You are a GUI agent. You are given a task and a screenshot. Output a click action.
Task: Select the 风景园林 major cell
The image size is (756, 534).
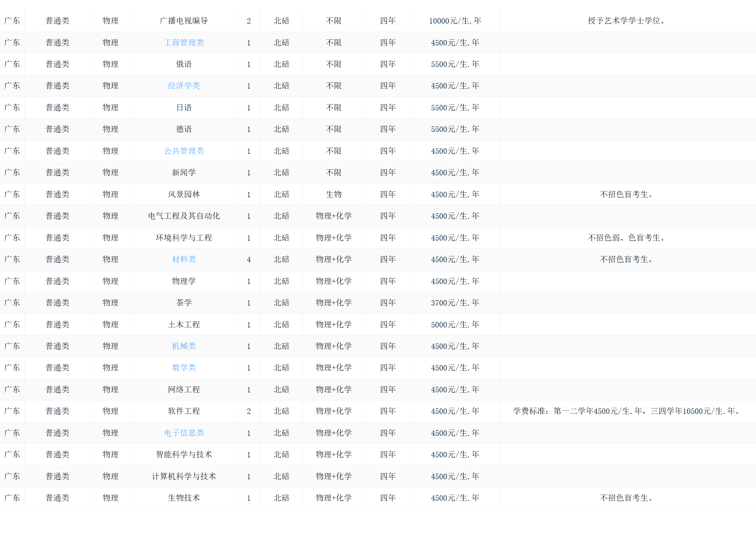coord(184,194)
